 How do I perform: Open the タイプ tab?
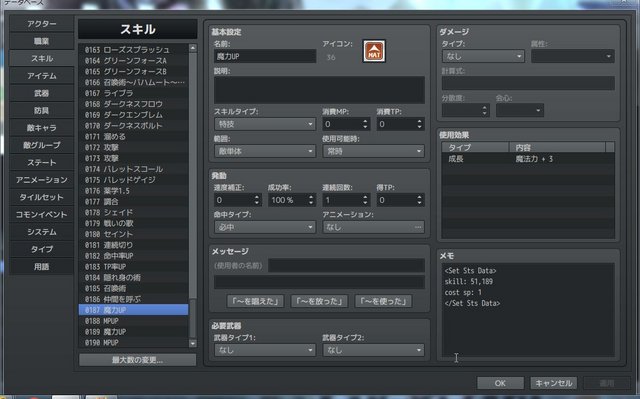click(x=42, y=249)
